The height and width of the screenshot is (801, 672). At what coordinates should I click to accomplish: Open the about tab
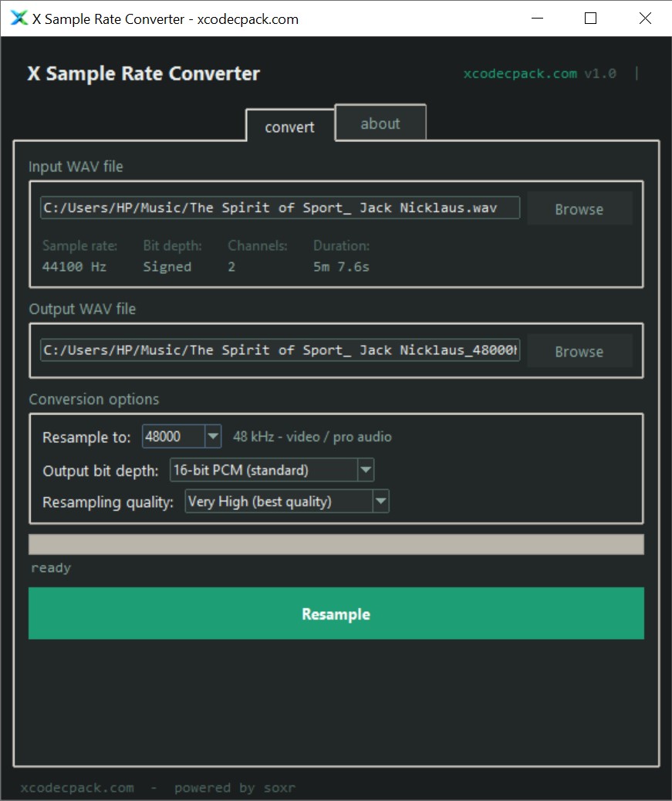pyautogui.click(x=380, y=123)
